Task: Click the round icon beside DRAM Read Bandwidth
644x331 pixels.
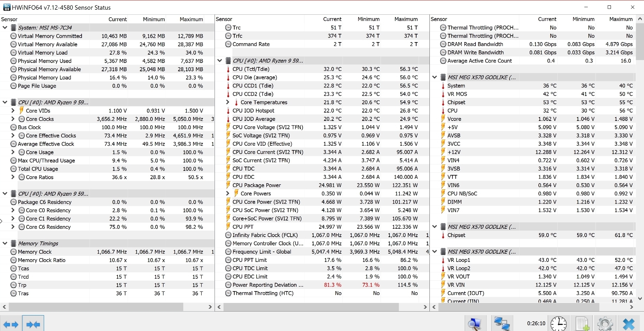Action: [443, 44]
